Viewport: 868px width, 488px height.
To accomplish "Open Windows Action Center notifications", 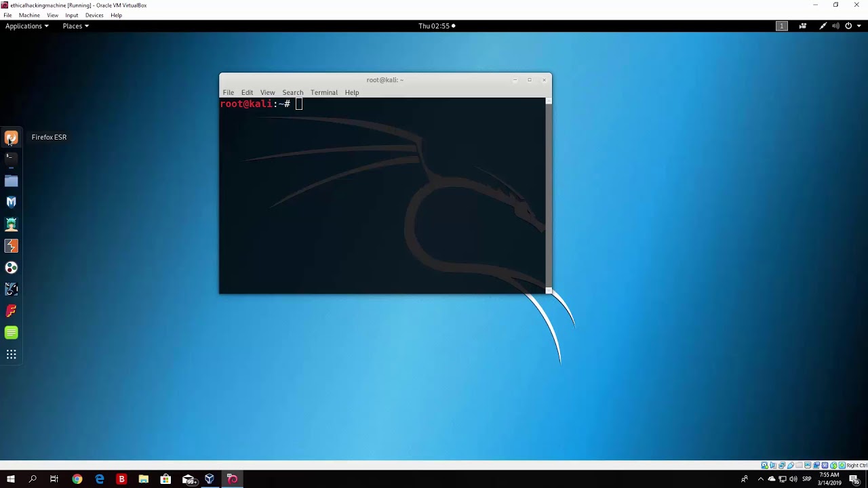I will (x=855, y=479).
